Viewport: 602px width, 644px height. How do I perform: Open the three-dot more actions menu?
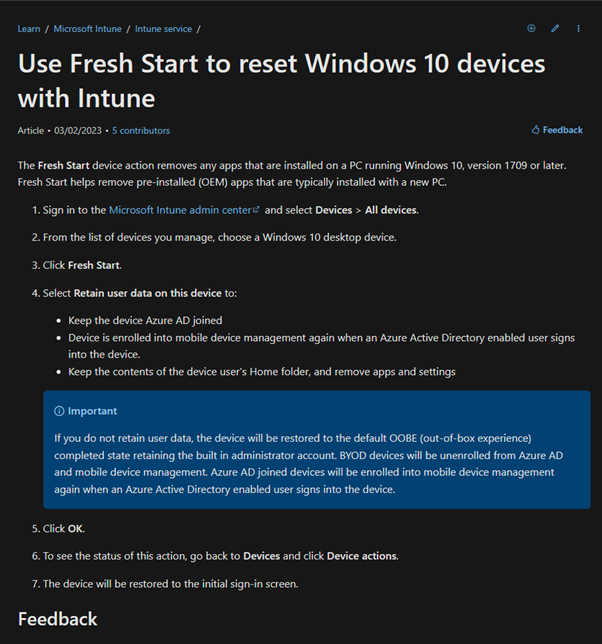[578, 28]
